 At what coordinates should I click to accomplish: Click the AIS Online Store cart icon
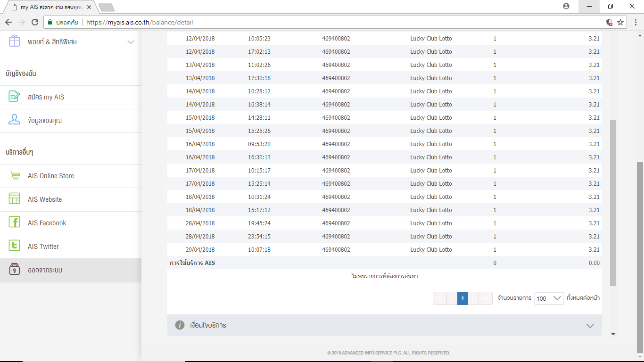[x=15, y=175]
